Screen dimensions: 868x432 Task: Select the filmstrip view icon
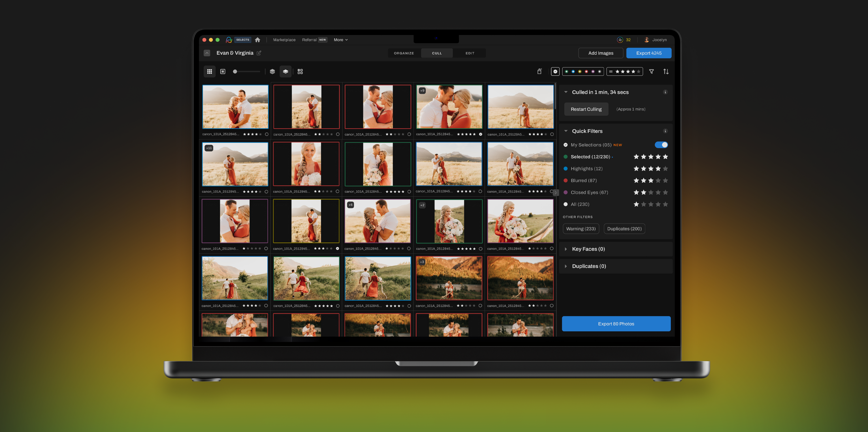pos(223,71)
